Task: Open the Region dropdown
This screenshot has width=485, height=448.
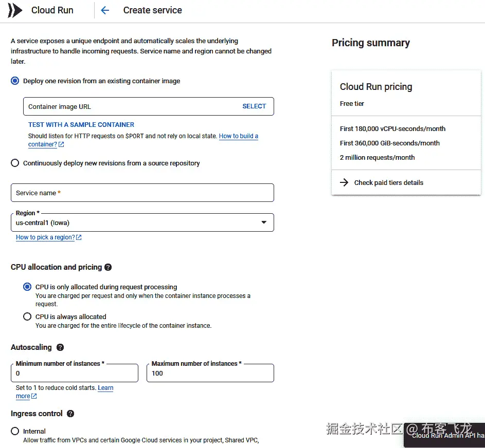Action: [x=264, y=222]
